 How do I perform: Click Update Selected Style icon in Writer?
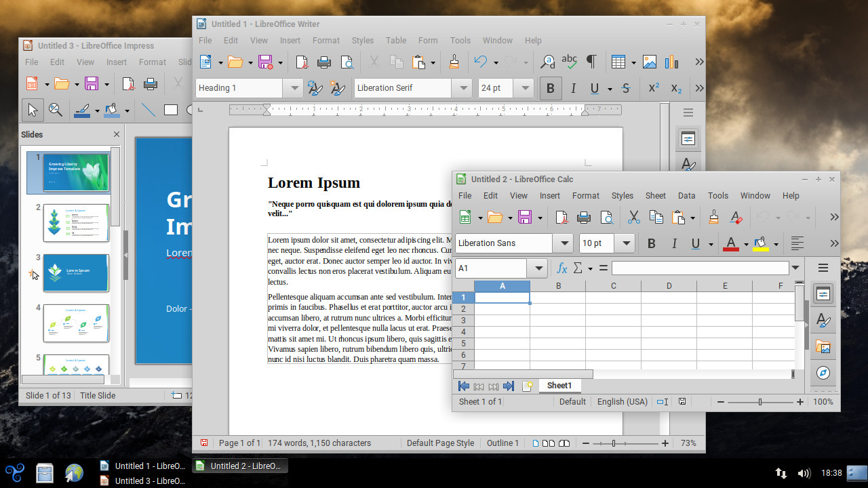coord(315,88)
